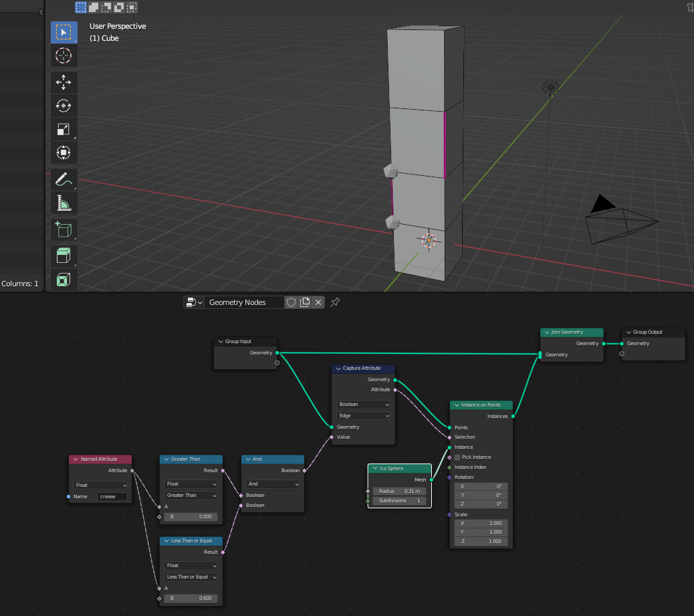Pick the Transform tool
694x616 pixels.
tap(64, 152)
